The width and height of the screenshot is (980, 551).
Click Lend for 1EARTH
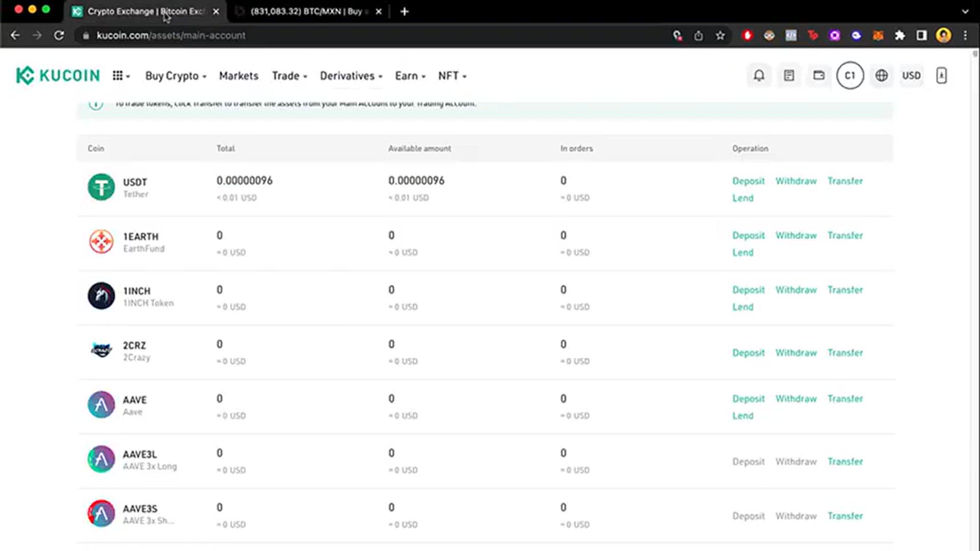pyautogui.click(x=743, y=253)
